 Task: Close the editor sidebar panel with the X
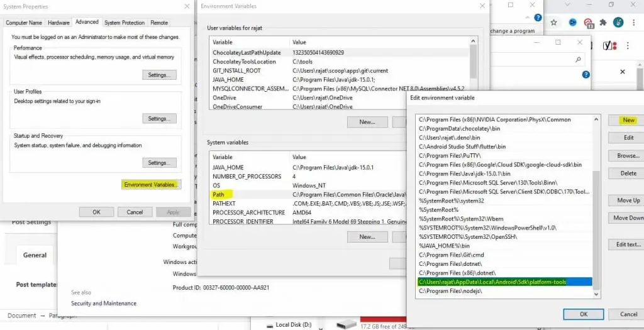click(x=623, y=72)
